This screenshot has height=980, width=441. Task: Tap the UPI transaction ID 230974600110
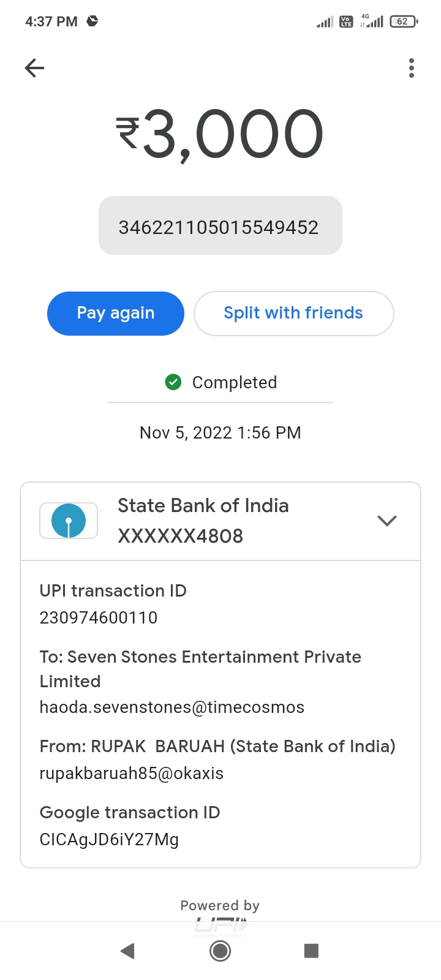point(99,617)
